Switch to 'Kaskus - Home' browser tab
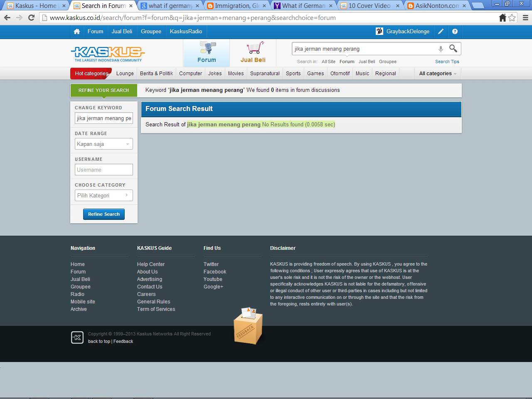This screenshot has width=532, height=399. 36,6
